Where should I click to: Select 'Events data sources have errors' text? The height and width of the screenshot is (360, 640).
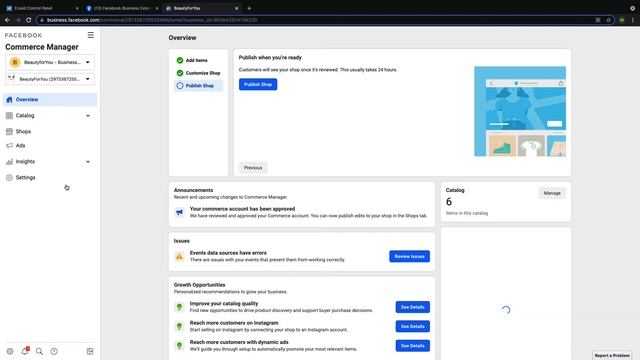(x=228, y=253)
